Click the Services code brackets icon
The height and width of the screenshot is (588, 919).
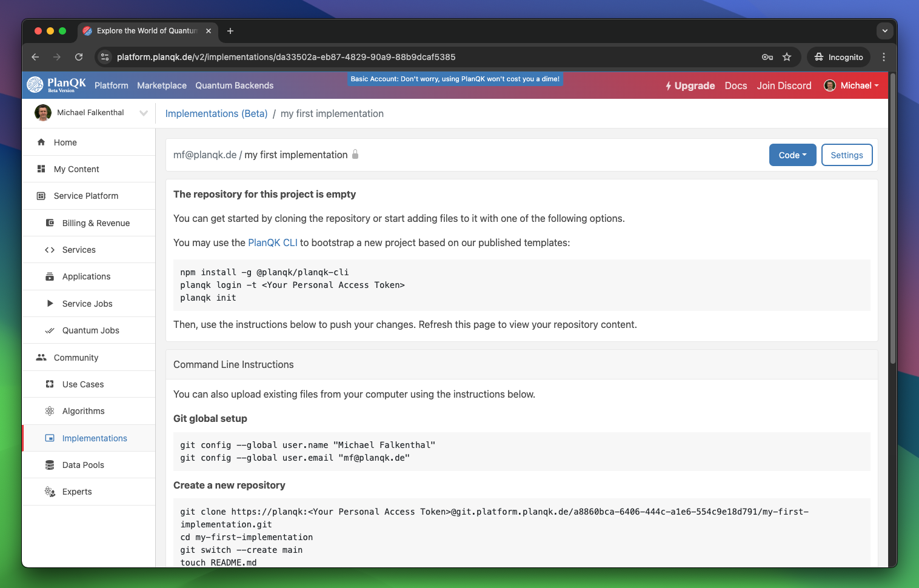[x=50, y=250]
